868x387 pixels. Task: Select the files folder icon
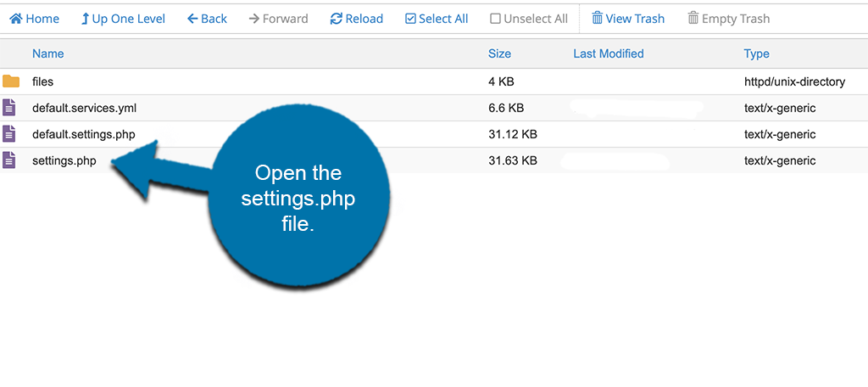click(11, 81)
